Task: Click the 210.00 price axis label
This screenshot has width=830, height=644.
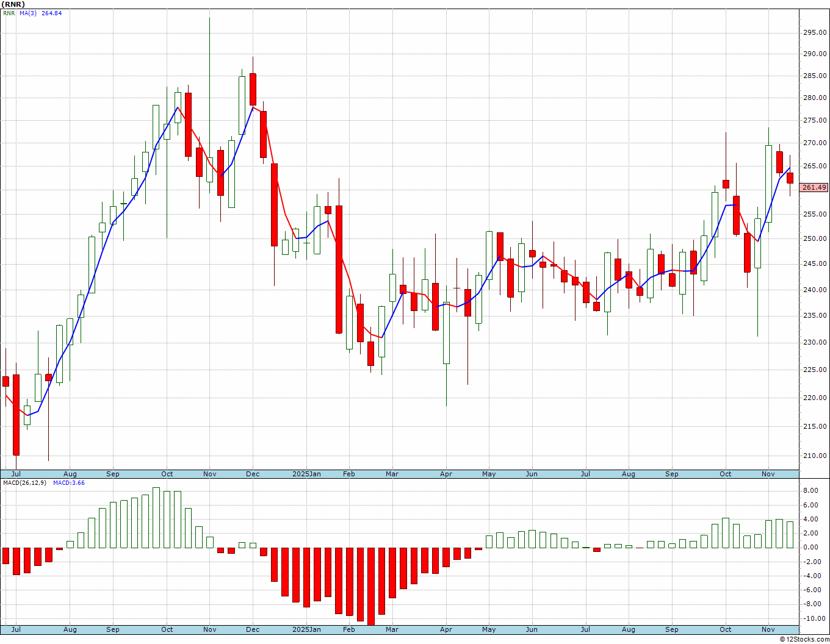Action: 815,456
